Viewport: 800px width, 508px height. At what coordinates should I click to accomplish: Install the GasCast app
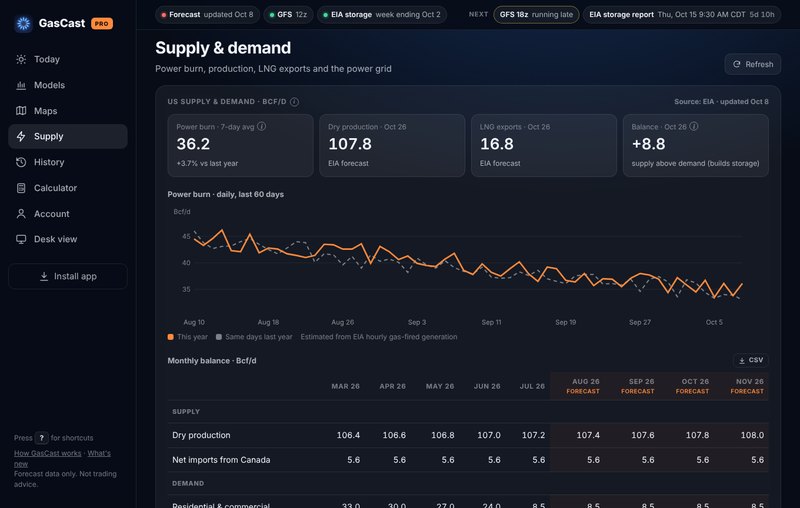click(68, 276)
